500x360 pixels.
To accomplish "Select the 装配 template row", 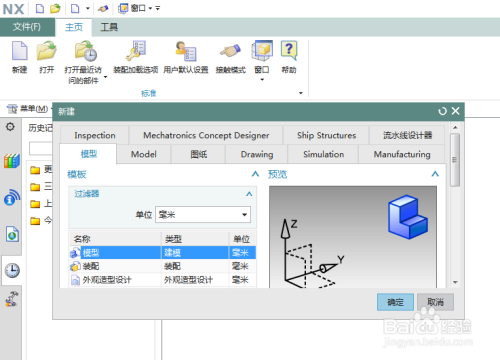I will pyautogui.click(x=163, y=266).
